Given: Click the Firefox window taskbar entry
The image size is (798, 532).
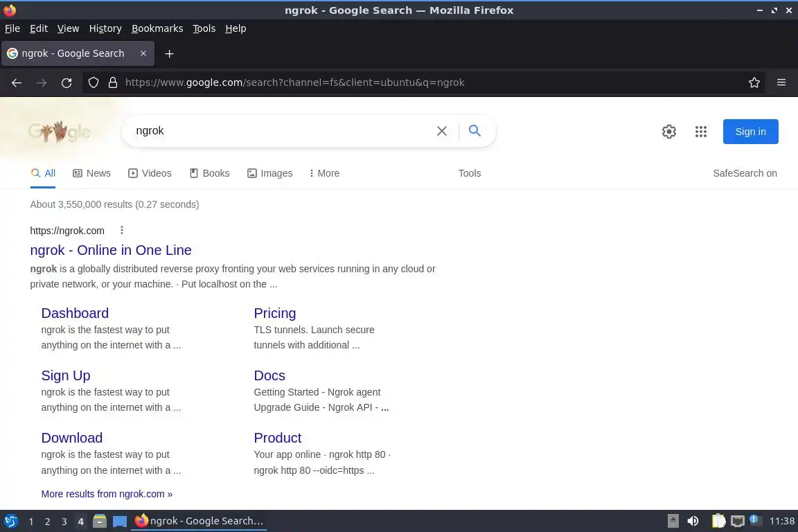Looking at the screenshot, I should tap(199, 521).
